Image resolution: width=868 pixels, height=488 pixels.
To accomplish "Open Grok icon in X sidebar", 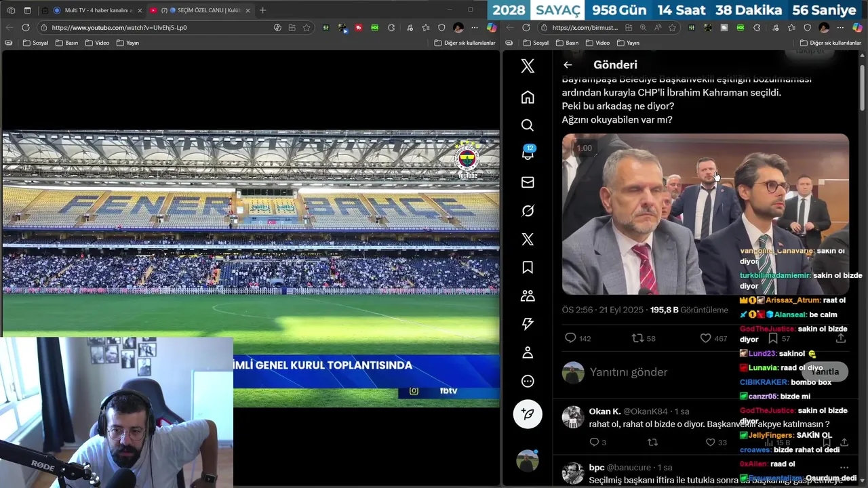I will tap(528, 211).
